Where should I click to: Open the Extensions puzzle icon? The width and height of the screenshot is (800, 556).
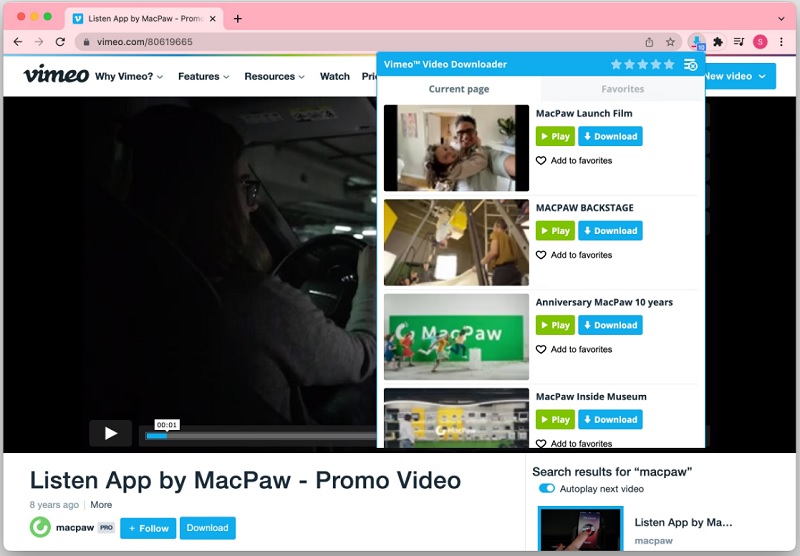tap(718, 42)
